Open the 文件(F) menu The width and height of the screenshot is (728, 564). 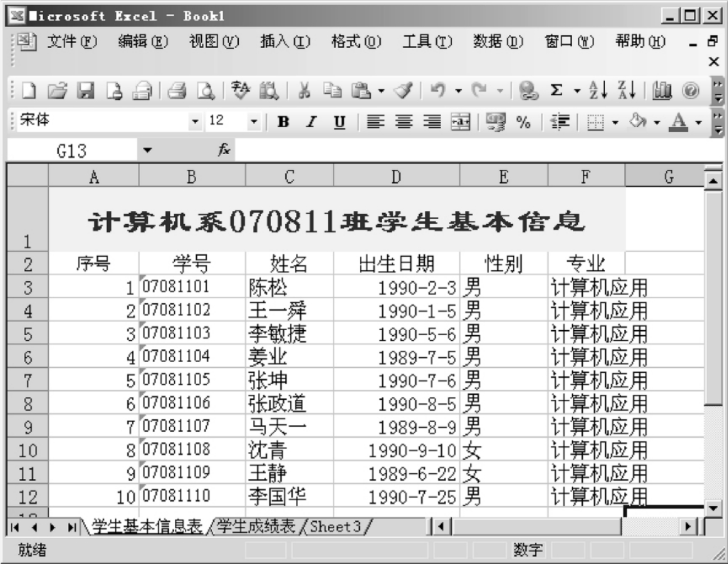(x=72, y=41)
